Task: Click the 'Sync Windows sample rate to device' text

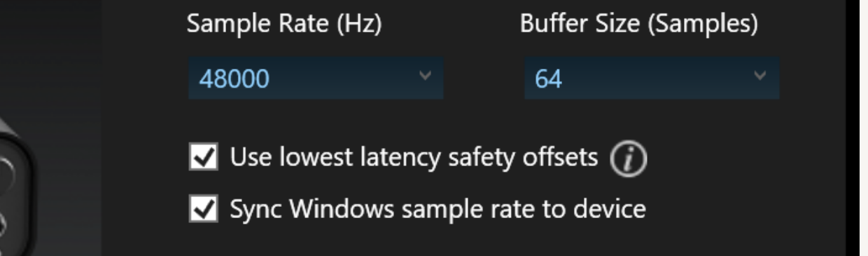Action: click(437, 209)
